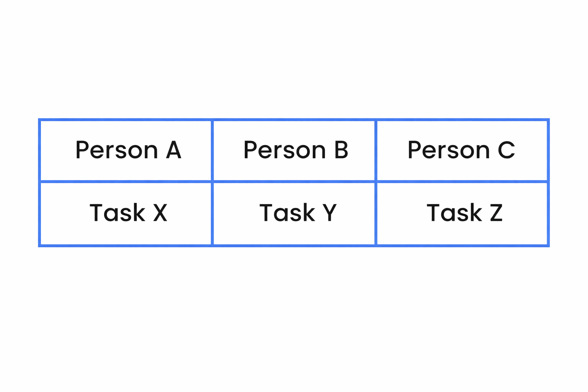Select the letter "A" in first header cell
Screen dimensions: 588x392
(173, 150)
